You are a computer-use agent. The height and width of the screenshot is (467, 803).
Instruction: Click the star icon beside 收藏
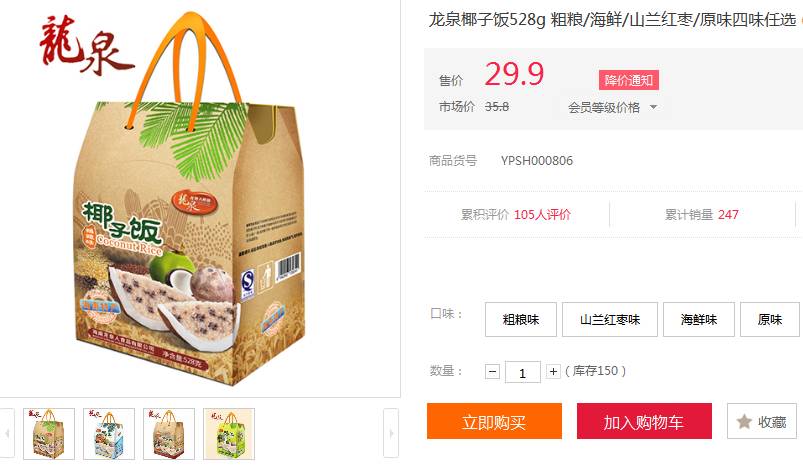pyautogui.click(x=744, y=422)
